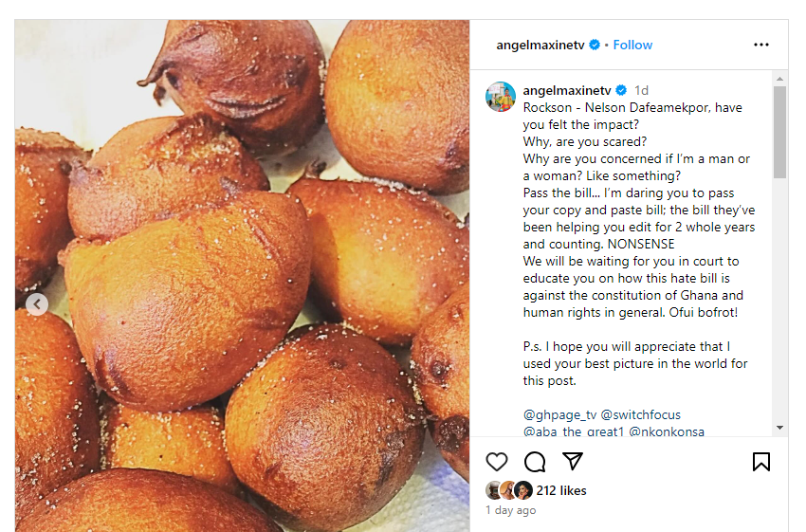The height and width of the screenshot is (532, 806).
Task: Save post with bookmark icon
Action: point(760,462)
